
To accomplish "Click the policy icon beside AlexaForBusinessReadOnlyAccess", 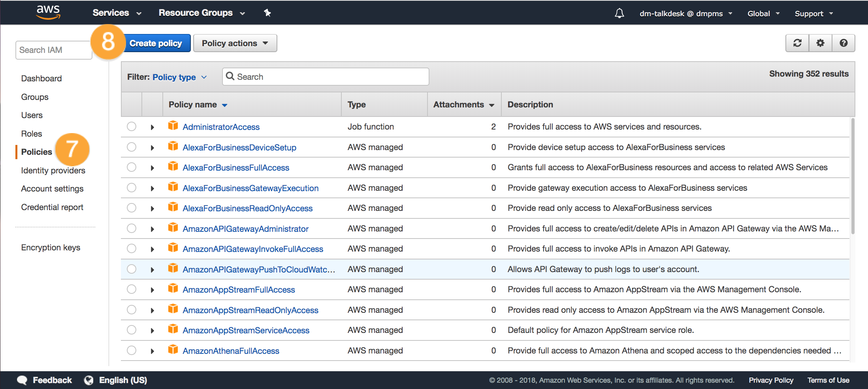I will [x=173, y=207].
